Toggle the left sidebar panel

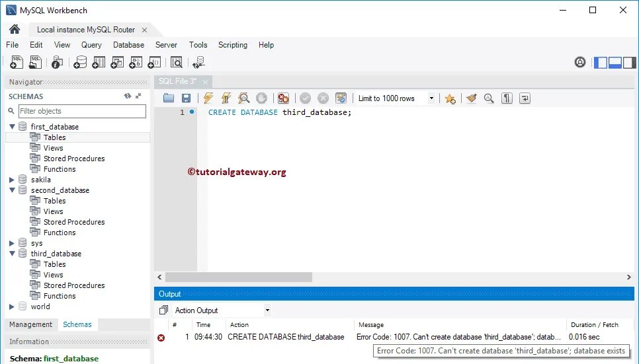coord(601,63)
